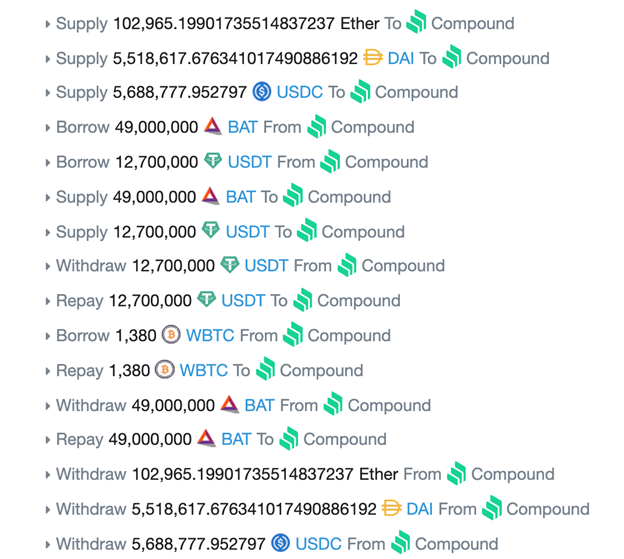Expand the Borrow 1,380 WBTC row arrow
The width and height of the screenshot is (624, 559).
coord(48,336)
